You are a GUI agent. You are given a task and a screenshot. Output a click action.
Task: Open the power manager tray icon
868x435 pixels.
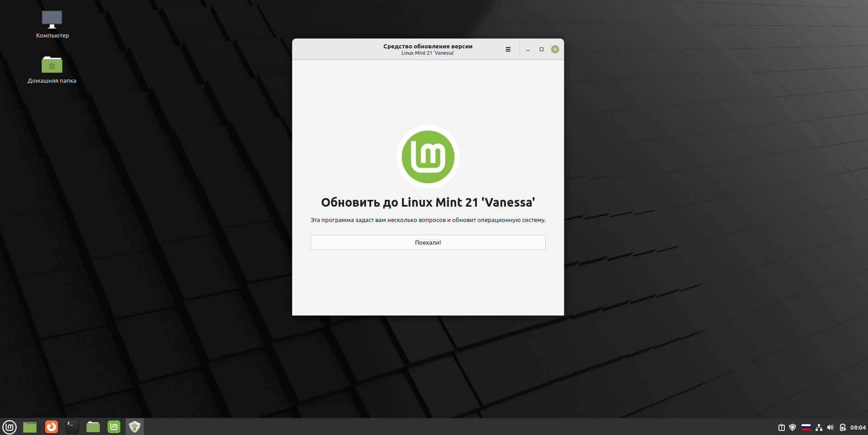pyautogui.click(x=844, y=427)
